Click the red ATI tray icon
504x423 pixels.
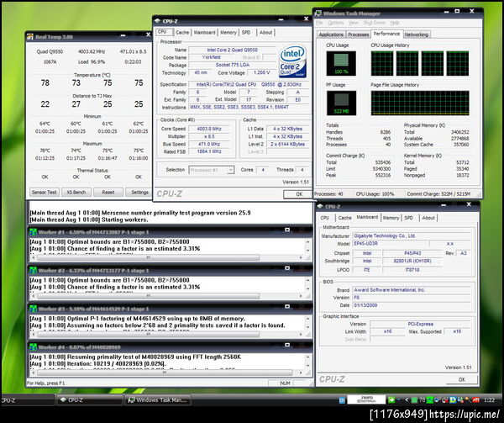pos(475,399)
